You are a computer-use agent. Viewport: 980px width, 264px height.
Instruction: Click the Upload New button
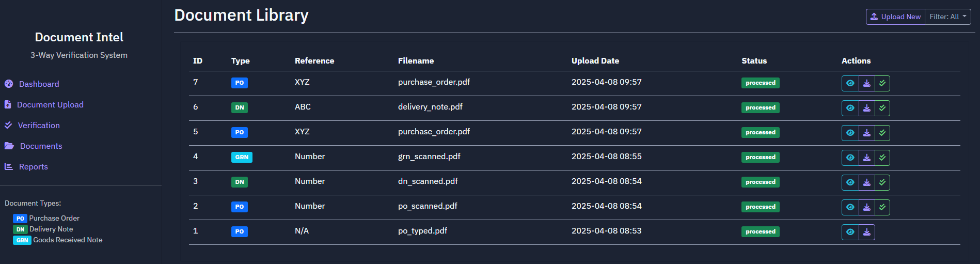click(895, 17)
